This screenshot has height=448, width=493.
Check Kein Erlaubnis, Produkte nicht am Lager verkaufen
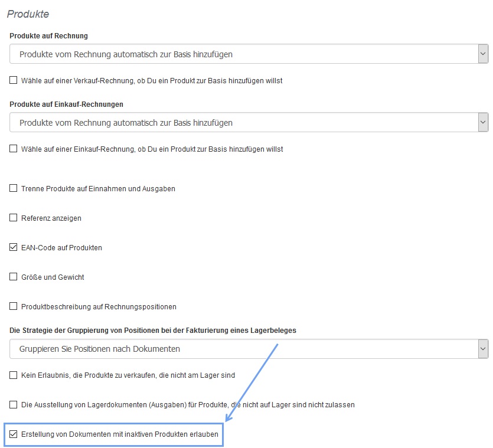pyautogui.click(x=13, y=375)
